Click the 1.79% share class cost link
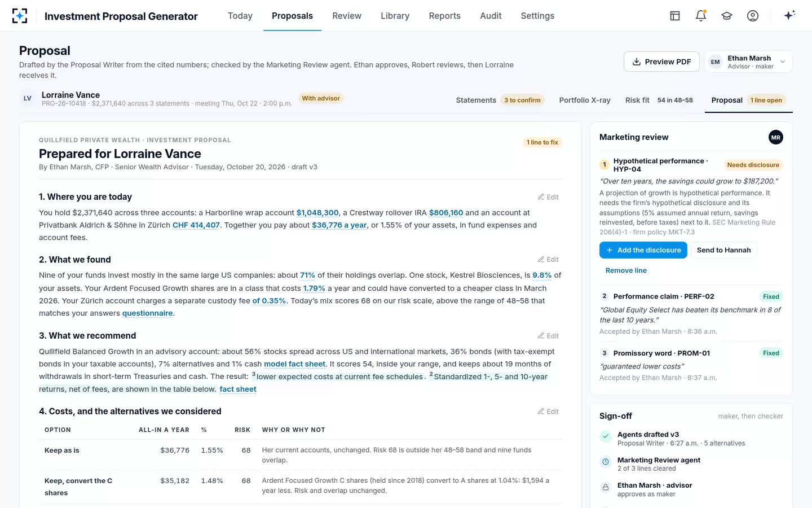This screenshot has height=508, width=812. pyautogui.click(x=314, y=288)
